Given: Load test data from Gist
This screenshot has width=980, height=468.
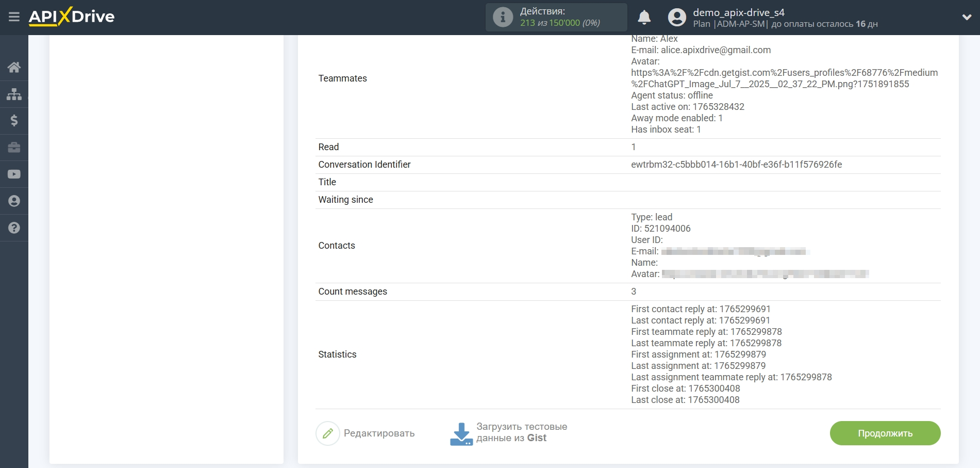Looking at the screenshot, I should tap(509, 433).
